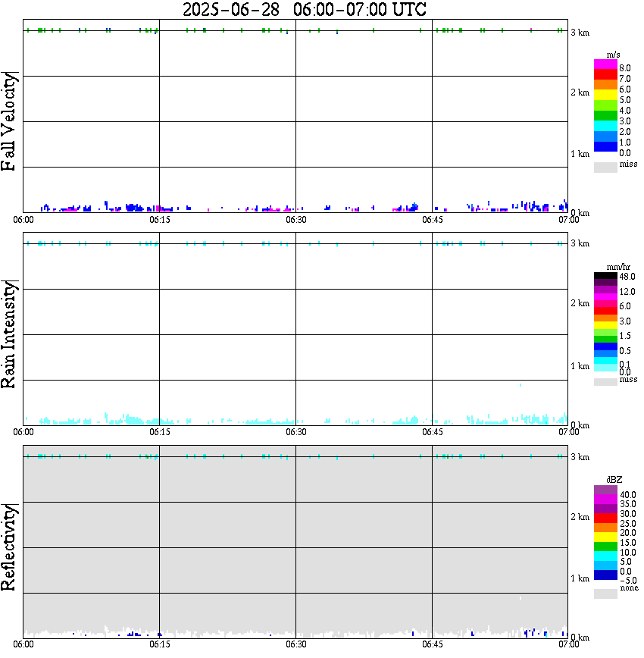Click the 2 km label of Fall Velocity panel
644x658 pixels.
tap(580, 92)
